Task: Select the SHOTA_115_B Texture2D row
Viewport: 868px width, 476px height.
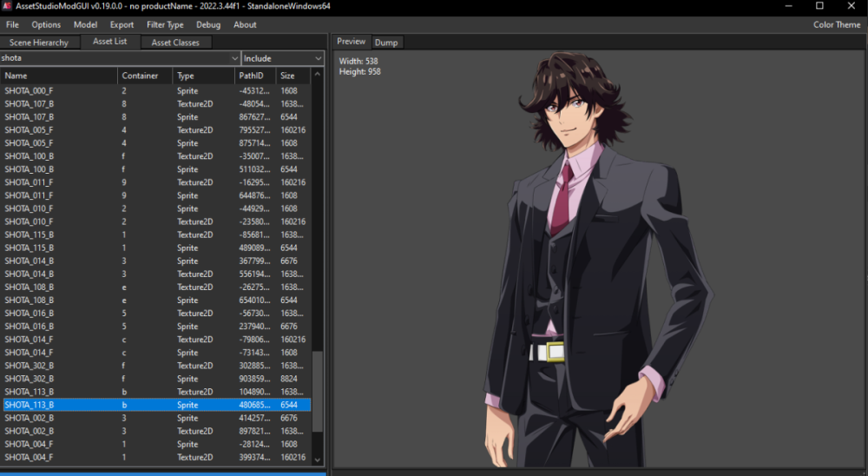Action: 156,235
